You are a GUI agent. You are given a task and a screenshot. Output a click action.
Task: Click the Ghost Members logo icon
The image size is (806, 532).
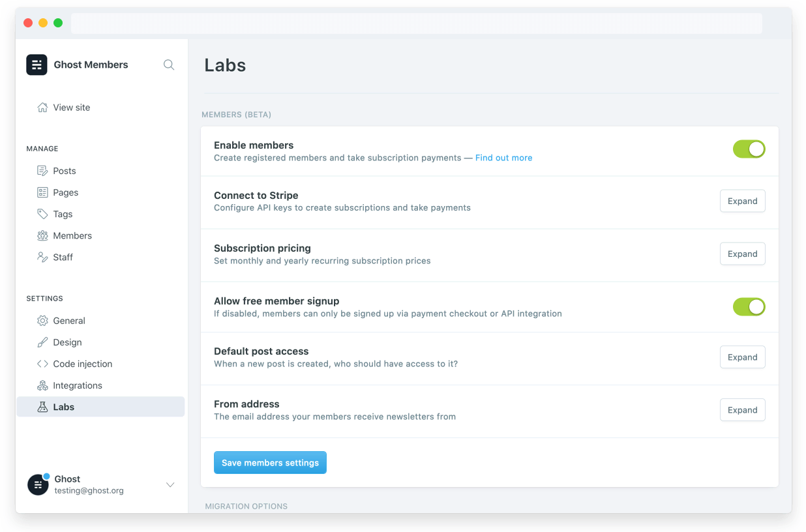point(37,65)
